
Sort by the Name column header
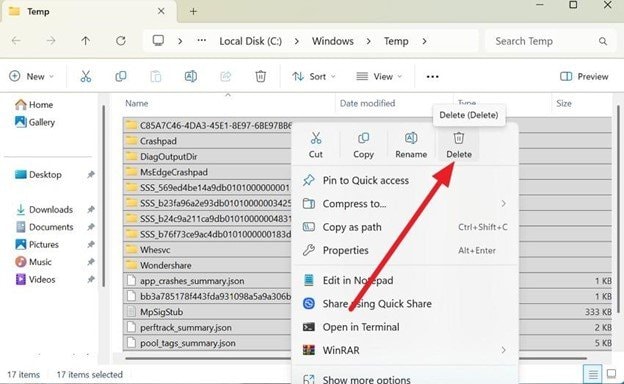tap(136, 103)
